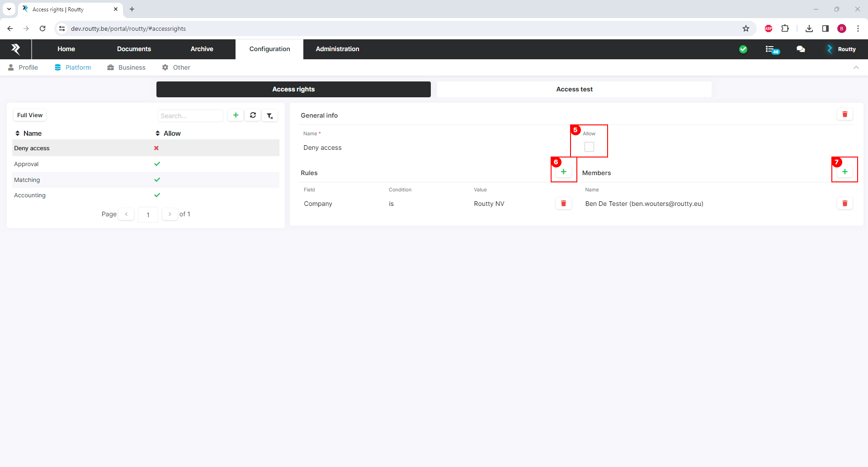Open the chat messages icon

[801, 49]
